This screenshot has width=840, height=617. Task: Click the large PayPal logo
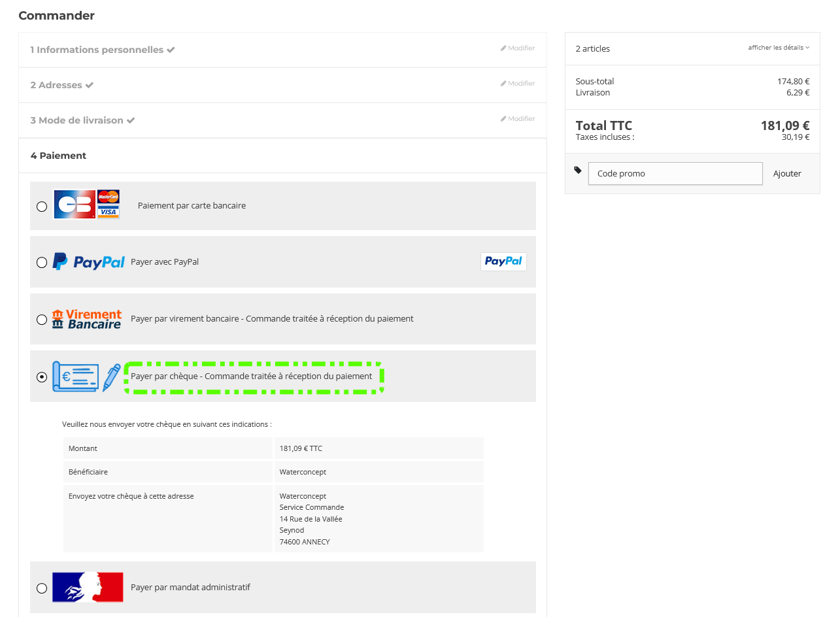[x=88, y=262]
